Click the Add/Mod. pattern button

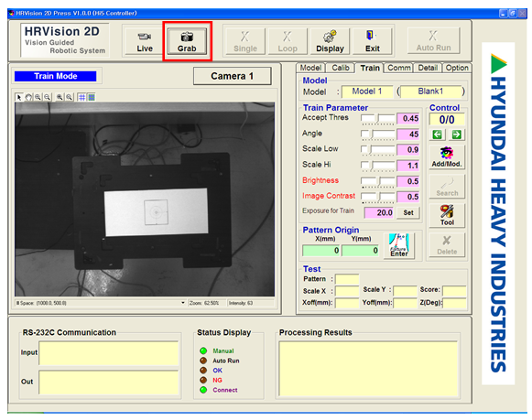point(447,157)
